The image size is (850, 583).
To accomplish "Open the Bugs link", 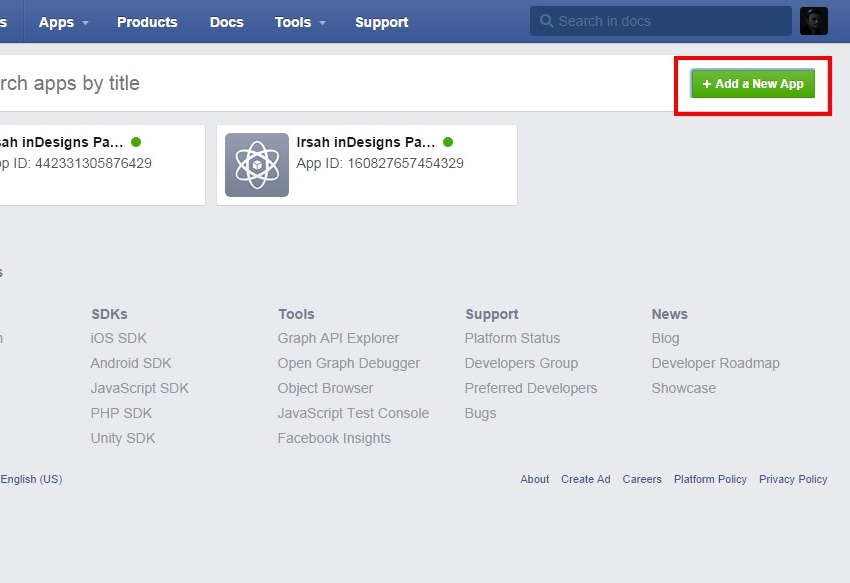I will tap(480, 413).
